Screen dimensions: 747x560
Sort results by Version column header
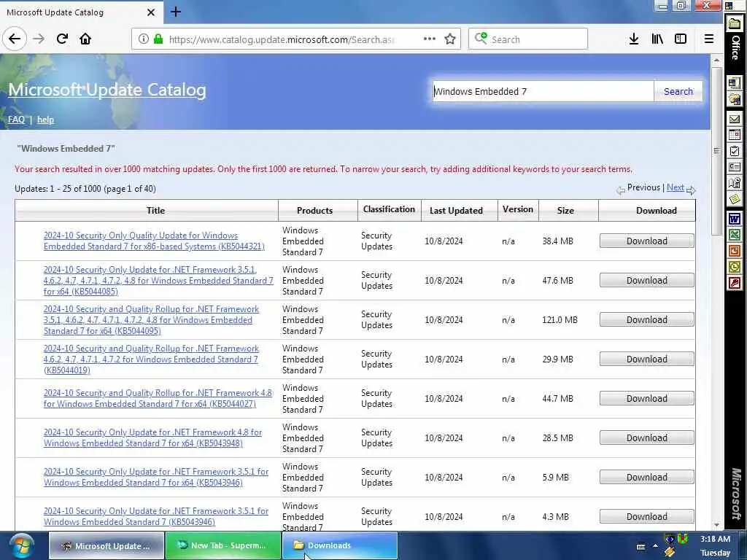(518, 209)
